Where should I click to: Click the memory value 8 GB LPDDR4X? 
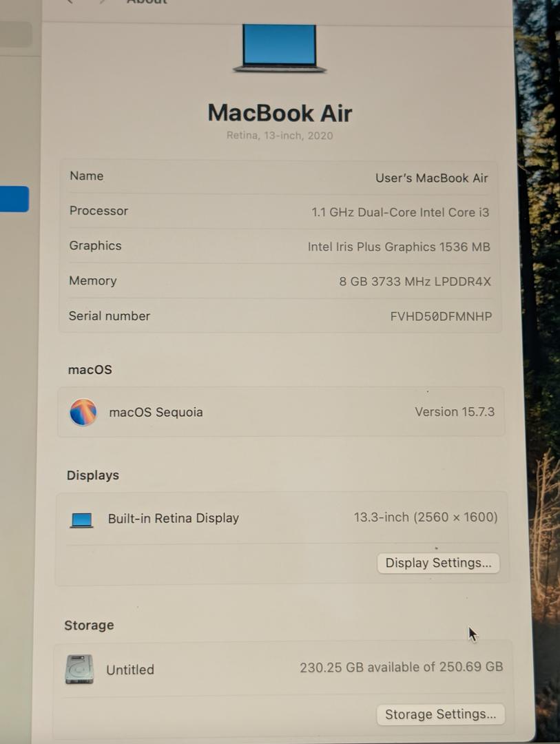pos(415,282)
